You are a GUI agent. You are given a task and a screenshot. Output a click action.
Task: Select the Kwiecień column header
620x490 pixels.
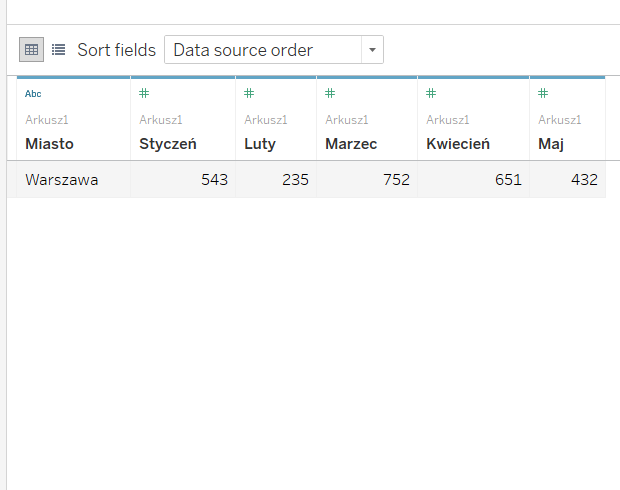tap(458, 144)
